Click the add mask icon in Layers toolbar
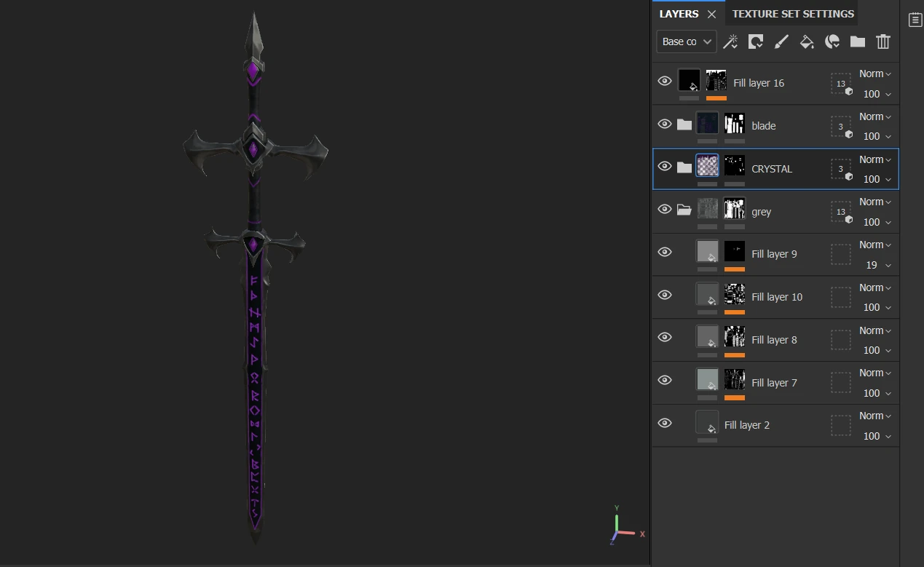Viewport: 924px width, 567px height. (x=756, y=41)
